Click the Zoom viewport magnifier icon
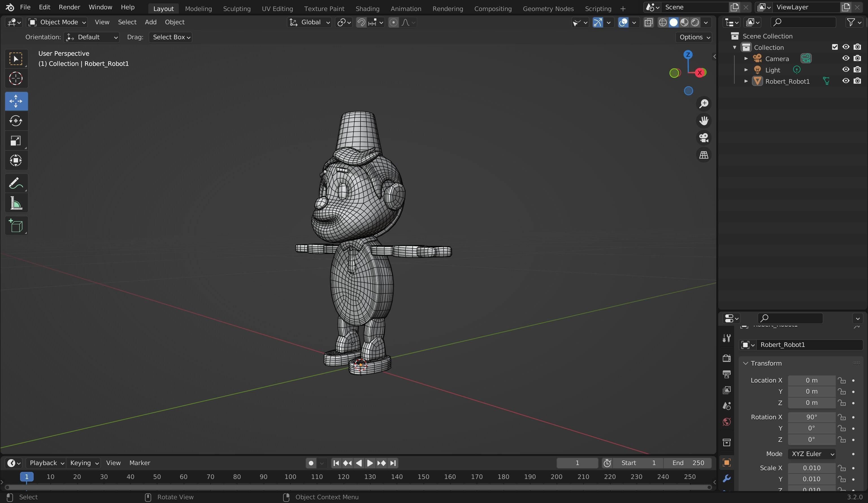The image size is (868, 503). [x=704, y=103]
